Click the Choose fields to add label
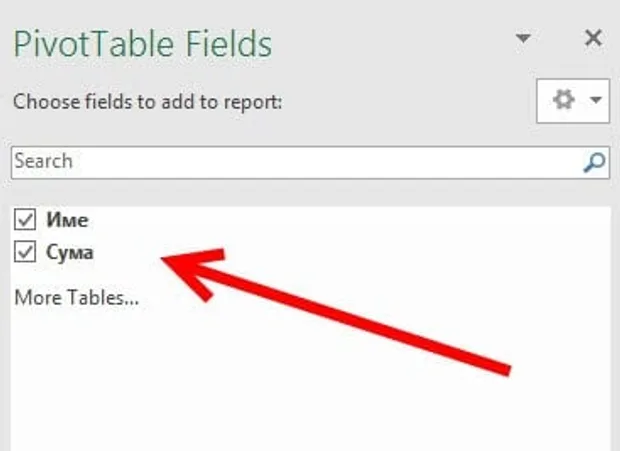 (147, 102)
